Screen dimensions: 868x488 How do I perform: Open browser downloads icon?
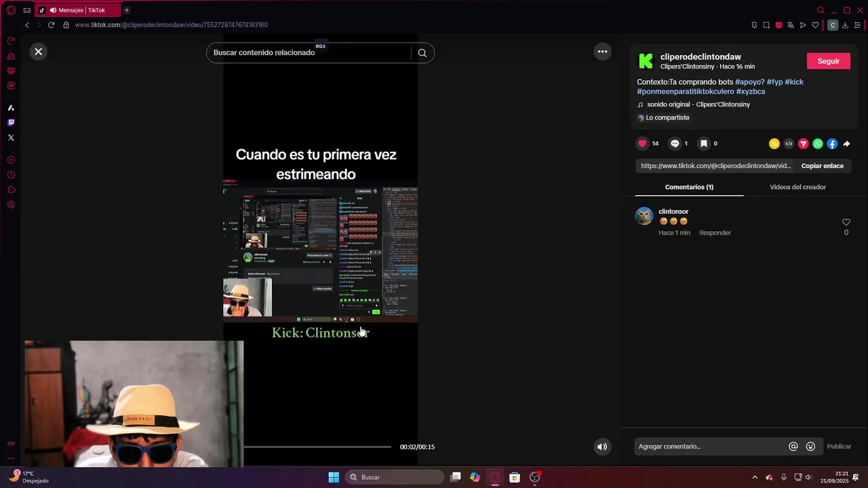845,25
